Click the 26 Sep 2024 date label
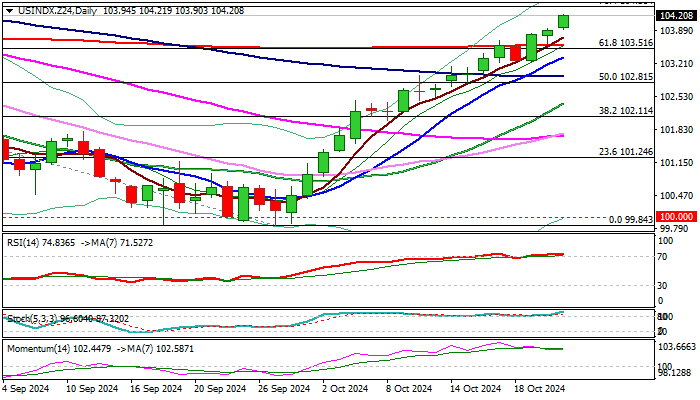The width and height of the screenshot is (700, 400). point(284,389)
